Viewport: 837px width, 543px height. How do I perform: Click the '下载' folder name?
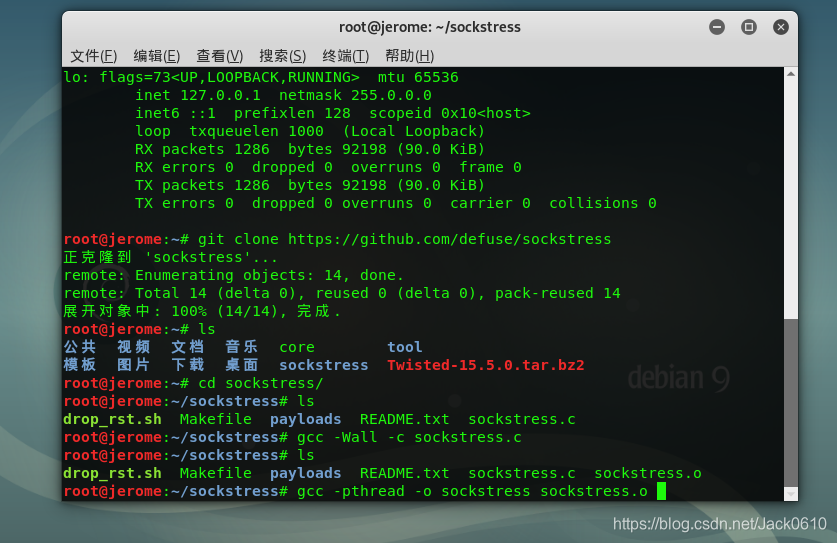pyautogui.click(x=187, y=365)
